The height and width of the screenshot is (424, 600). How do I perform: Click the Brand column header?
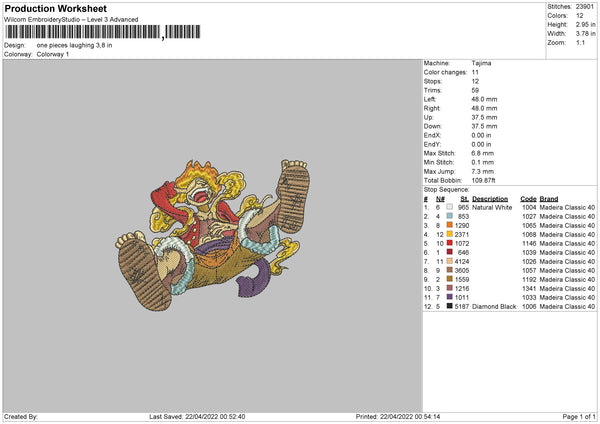tap(549, 199)
